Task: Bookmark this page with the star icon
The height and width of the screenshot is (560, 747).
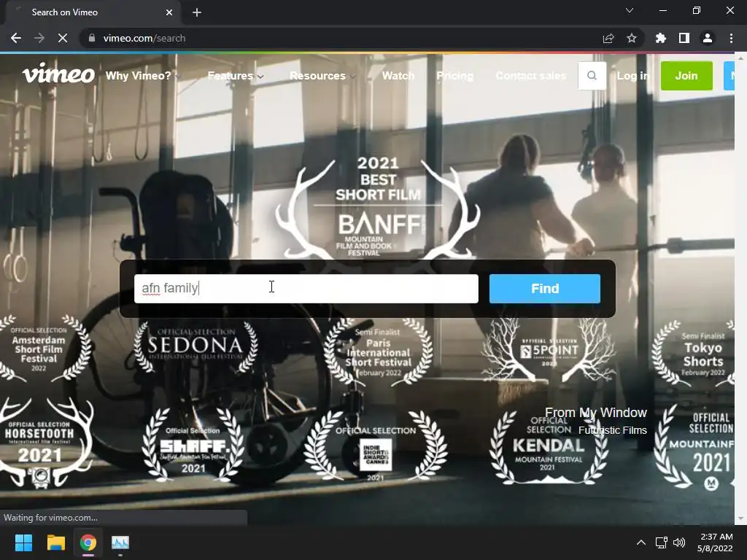Action: pyautogui.click(x=632, y=38)
